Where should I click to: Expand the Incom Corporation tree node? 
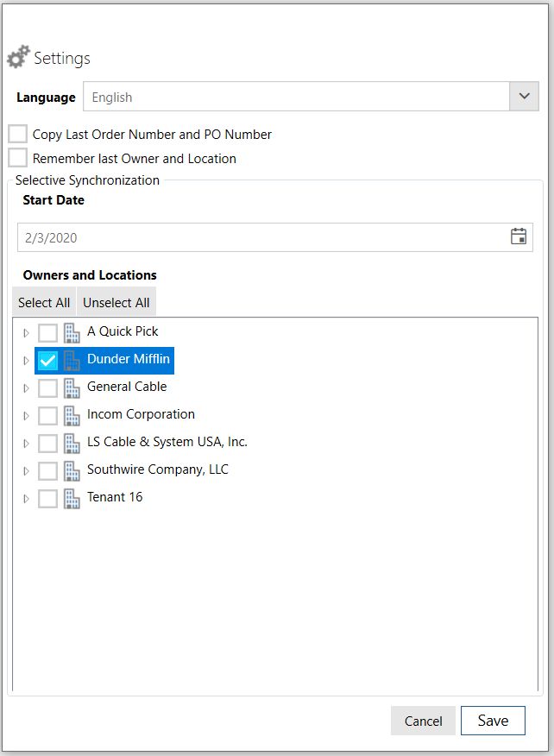(x=26, y=416)
